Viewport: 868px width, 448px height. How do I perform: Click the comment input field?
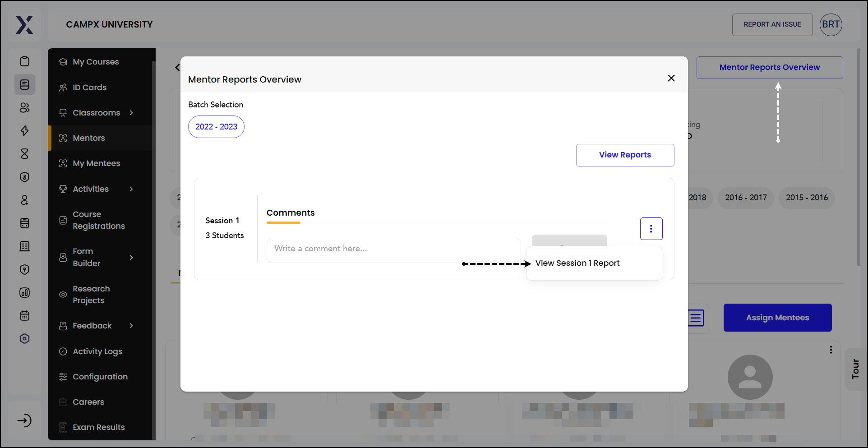[393, 250]
